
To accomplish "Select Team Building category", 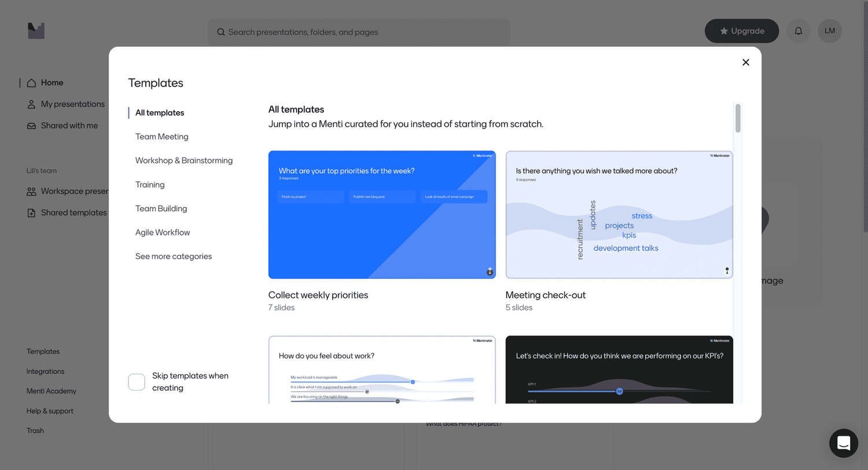I will point(161,208).
